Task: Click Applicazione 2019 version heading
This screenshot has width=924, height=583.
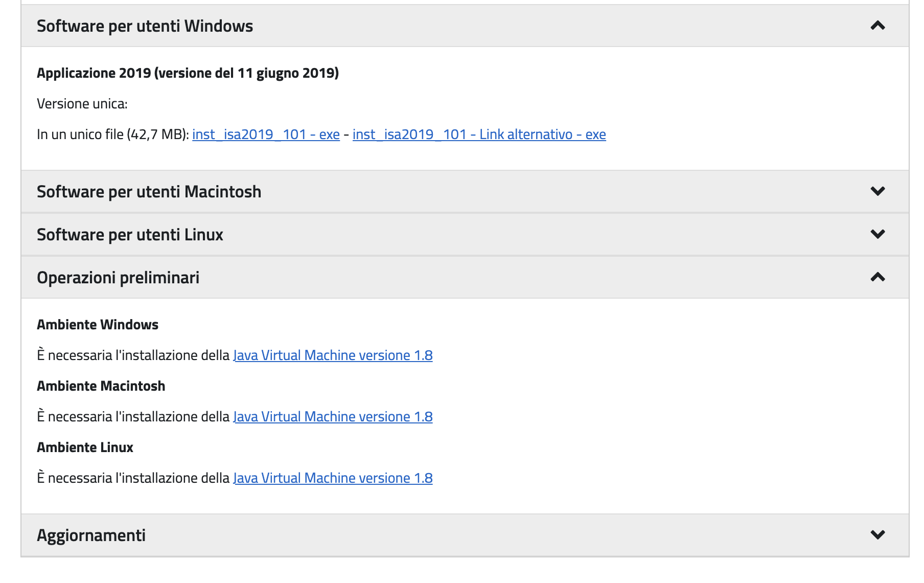Action: (x=188, y=73)
